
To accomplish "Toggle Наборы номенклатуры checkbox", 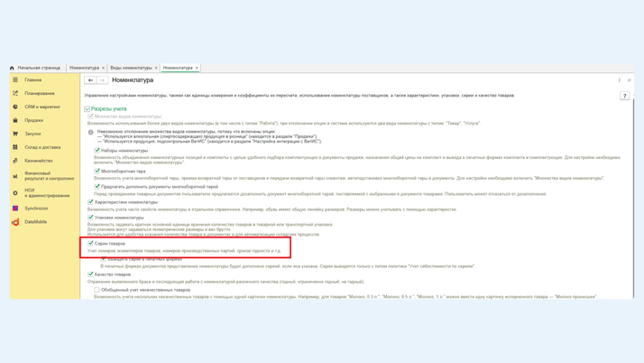I will [97, 151].
